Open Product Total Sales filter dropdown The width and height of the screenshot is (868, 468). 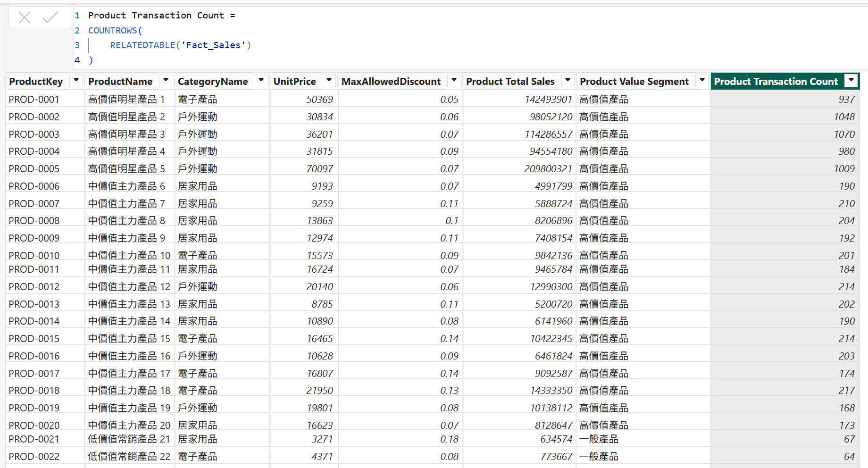click(x=568, y=80)
